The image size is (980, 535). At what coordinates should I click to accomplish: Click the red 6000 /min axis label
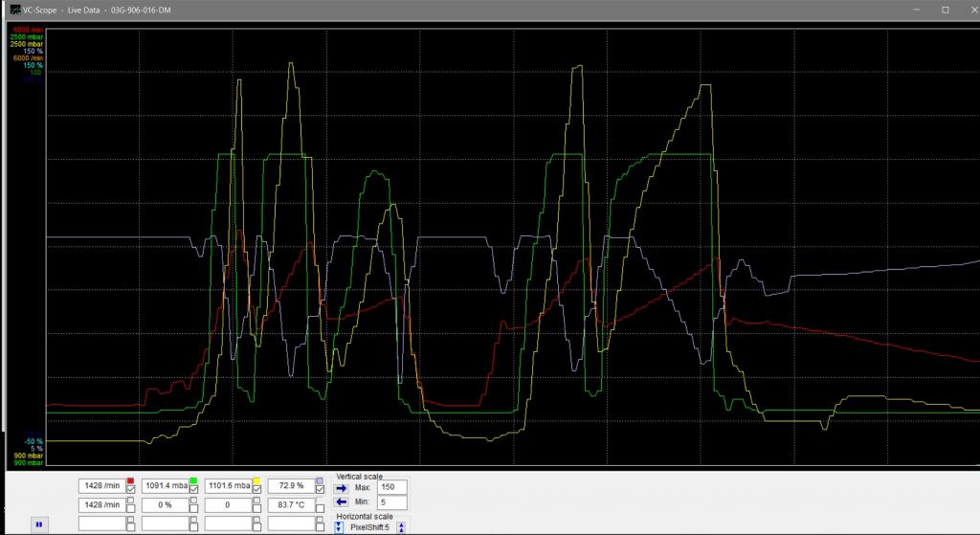pos(28,30)
